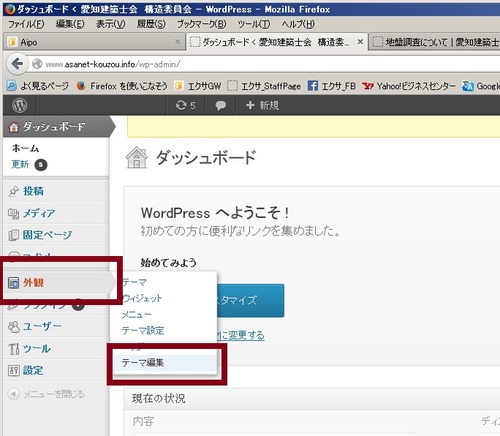This screenshot has width=500, height=436.
Task: Select ホーム in the sidebar submenu
Action: (25, 148)
